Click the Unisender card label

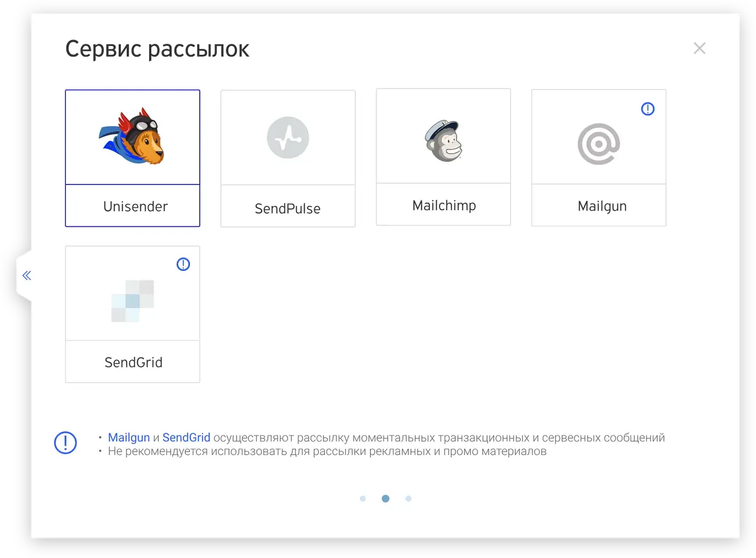click(x=136, y=207)
